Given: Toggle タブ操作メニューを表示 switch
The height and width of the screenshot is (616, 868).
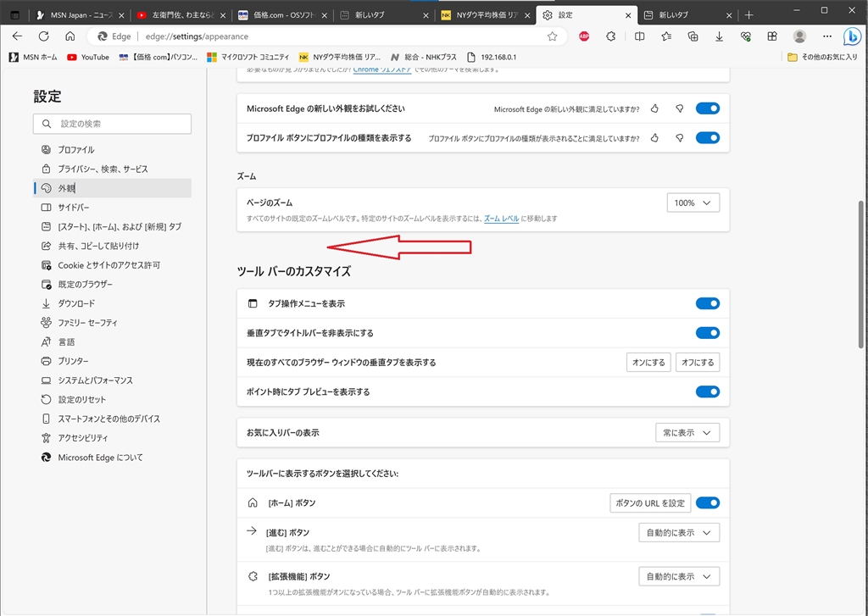Looking at the screenshot, I should point(708,303).
